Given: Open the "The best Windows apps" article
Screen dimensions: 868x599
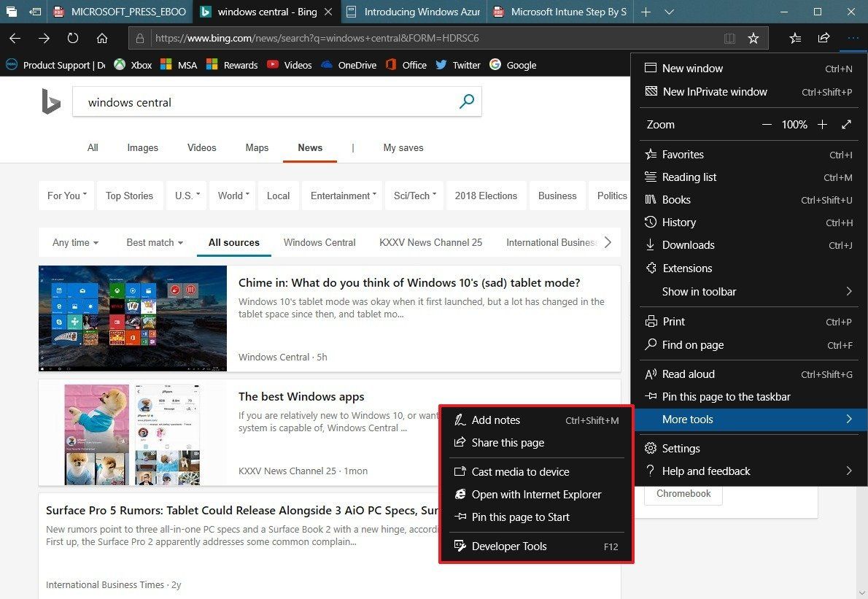Looking at the screenshot, I should coord(301,396).
